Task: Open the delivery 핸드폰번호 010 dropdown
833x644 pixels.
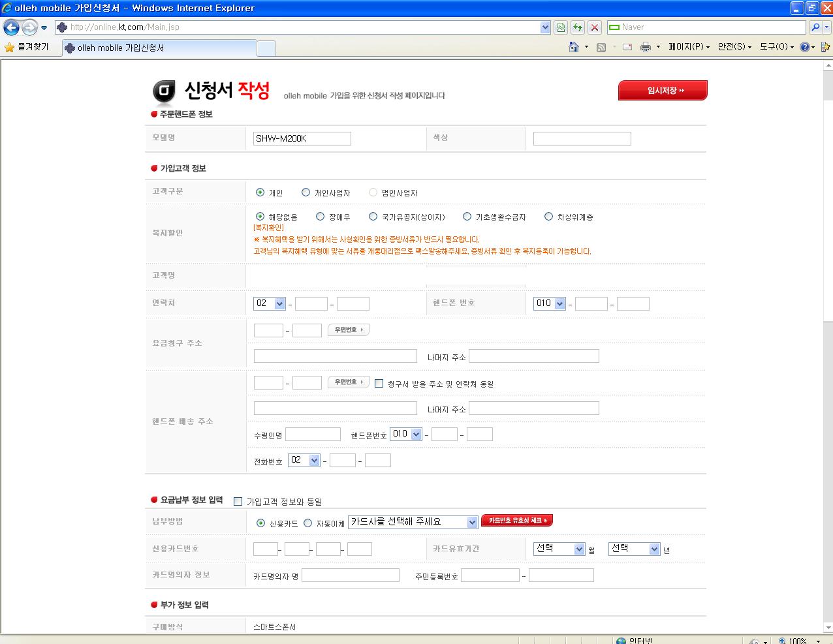Action: tap(406, 434)
